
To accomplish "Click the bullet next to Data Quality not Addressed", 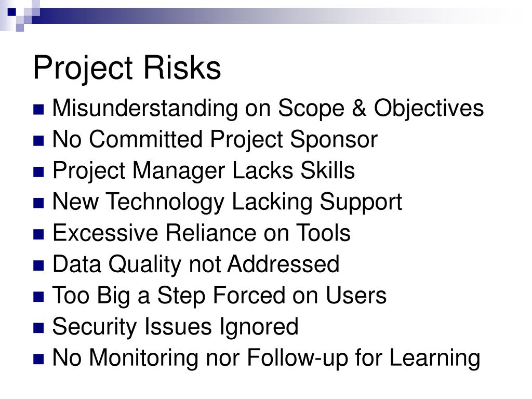I will [38, 265].
